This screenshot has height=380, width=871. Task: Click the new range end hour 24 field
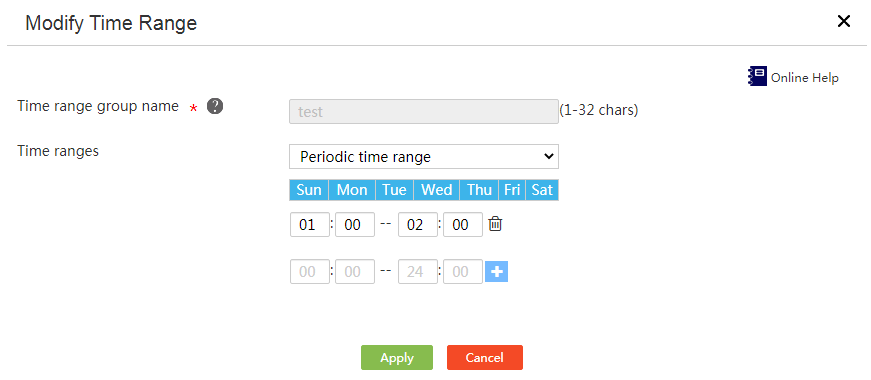click(x=418, y=272)
